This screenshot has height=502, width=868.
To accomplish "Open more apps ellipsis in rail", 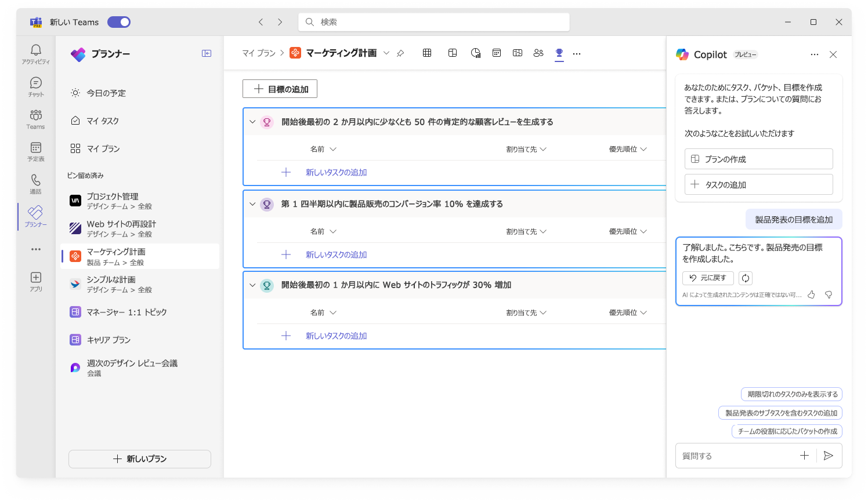I will pyautogui.click(x=36, y=249).
